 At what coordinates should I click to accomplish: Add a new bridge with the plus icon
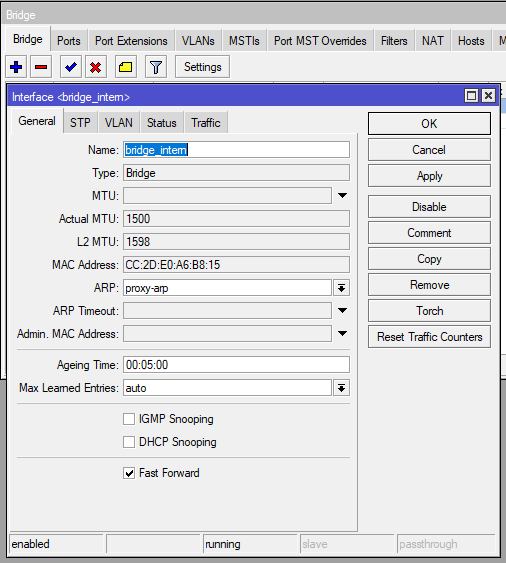(16, 67)
